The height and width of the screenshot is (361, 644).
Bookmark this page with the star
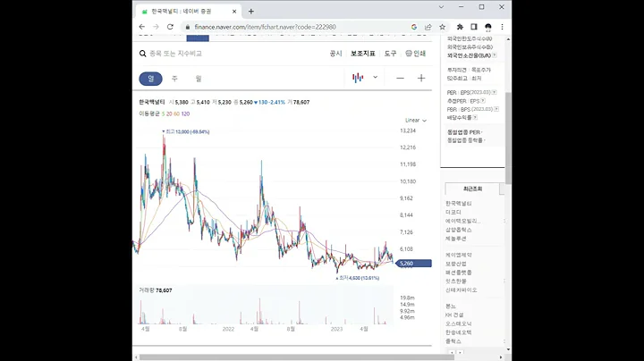(443, 27)
